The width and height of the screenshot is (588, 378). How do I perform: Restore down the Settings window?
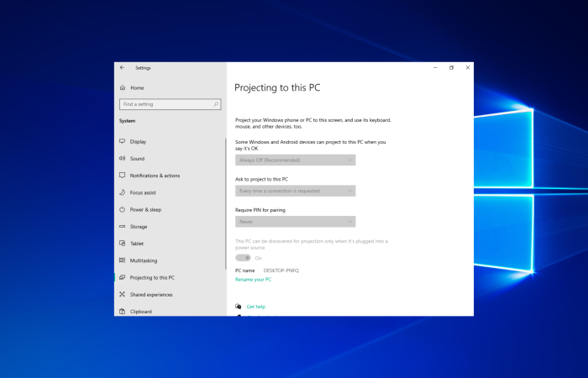pyautogui.click(x=452, y=68)
